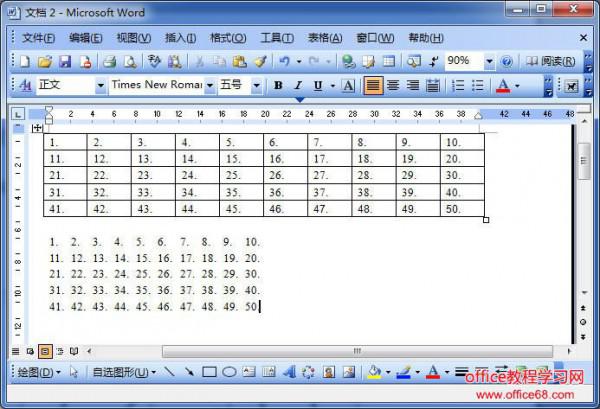Open the font color dropdown arrow
Viewport: 600px width, 409px height.
[x=517, y=85]
